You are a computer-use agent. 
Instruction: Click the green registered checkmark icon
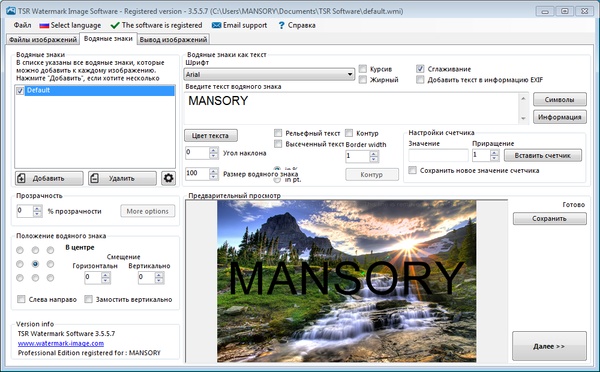click(x=115, y=26)
